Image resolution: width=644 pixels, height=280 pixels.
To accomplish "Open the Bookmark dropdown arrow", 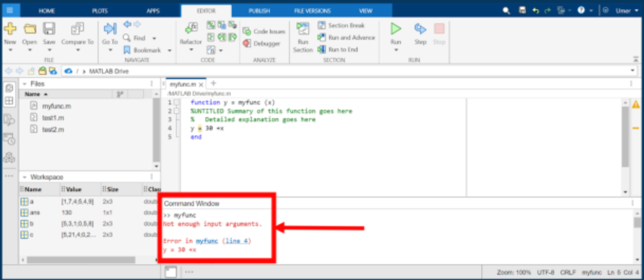I will (x=169, y=51).
